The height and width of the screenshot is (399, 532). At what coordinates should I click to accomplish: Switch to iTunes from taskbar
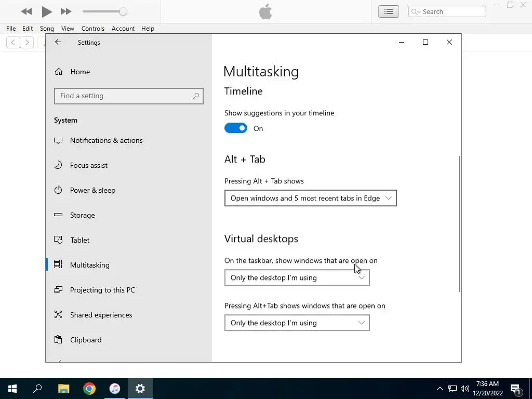click(115, 389)
